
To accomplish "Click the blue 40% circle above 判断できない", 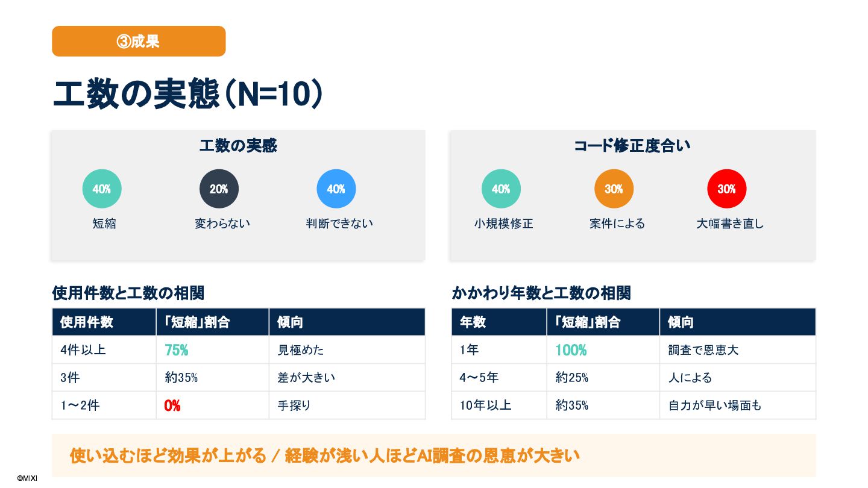I will (336, 189).
